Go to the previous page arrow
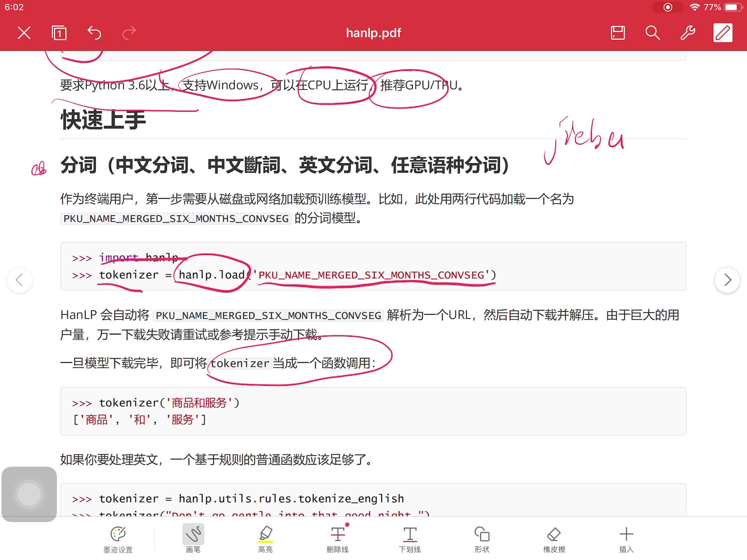Screen dimensions: 747x560 [x=19, y=280]
